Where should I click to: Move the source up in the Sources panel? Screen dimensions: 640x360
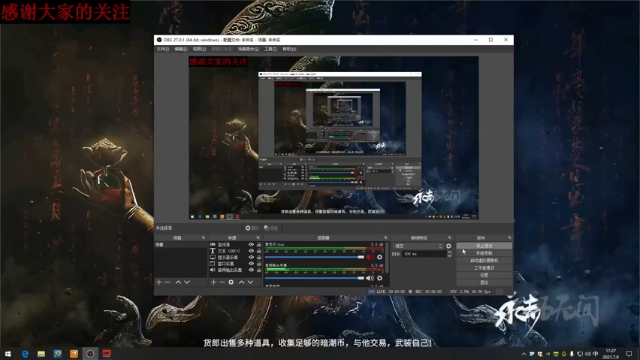241,282
